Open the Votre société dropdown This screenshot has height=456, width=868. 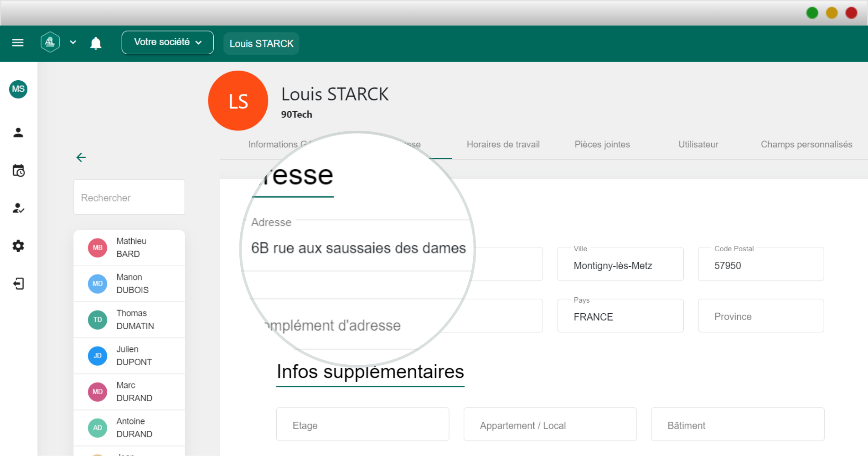[167, 42]
